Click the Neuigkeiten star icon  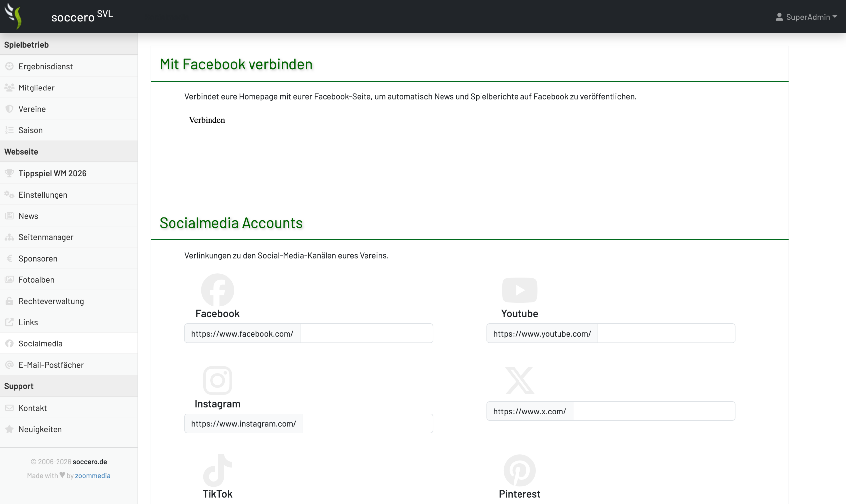click(x=9, y=429)
